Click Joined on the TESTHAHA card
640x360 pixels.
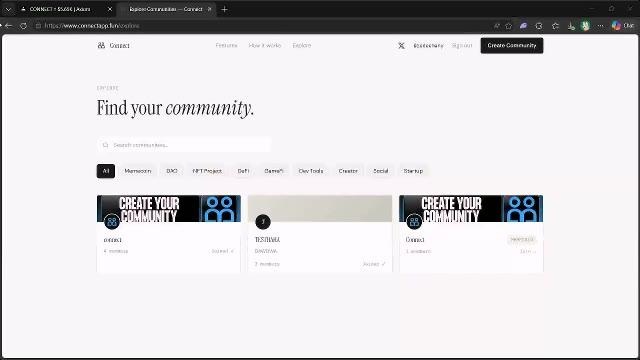pos(374,264)
